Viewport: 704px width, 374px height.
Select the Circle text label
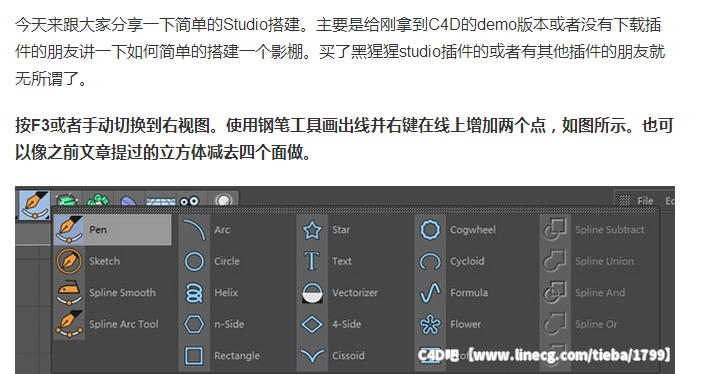tap(227, 261)
